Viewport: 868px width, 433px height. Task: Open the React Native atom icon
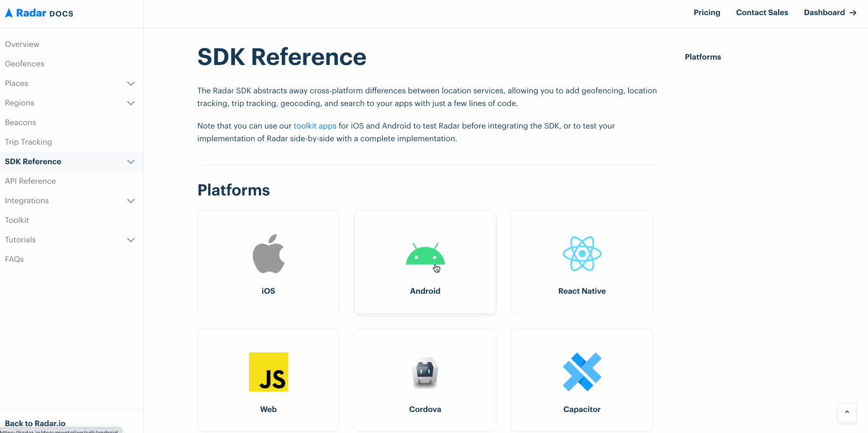pos(582,254)
